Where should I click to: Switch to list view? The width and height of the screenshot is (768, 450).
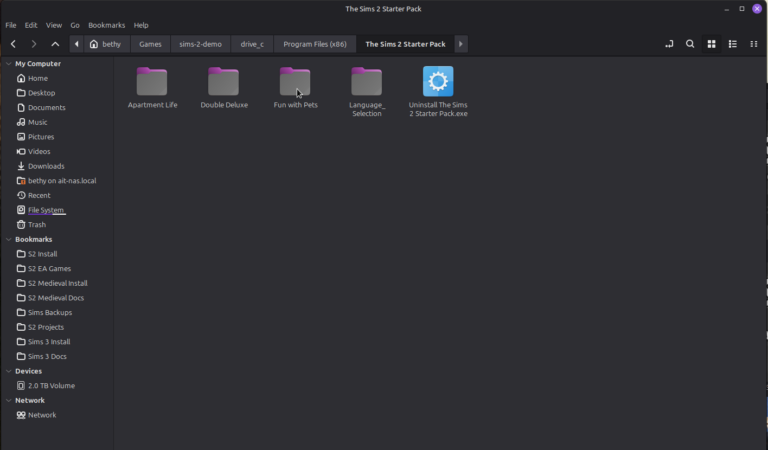733,44
